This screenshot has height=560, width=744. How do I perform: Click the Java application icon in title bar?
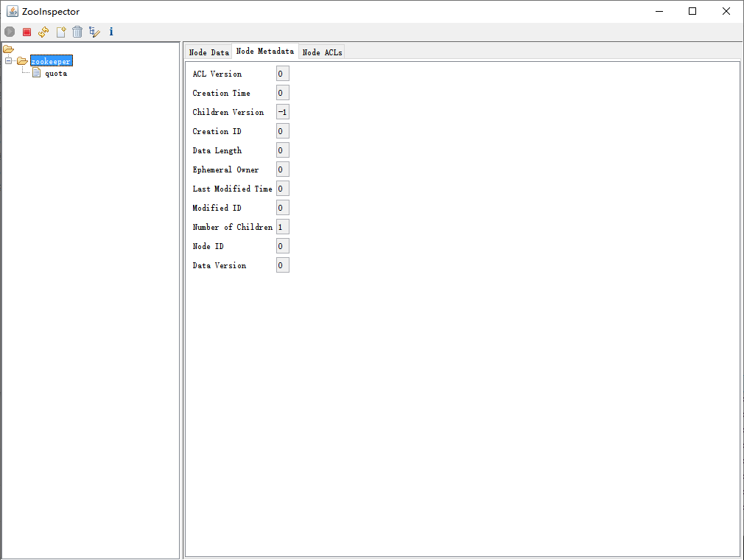click(x=13, y=11)
